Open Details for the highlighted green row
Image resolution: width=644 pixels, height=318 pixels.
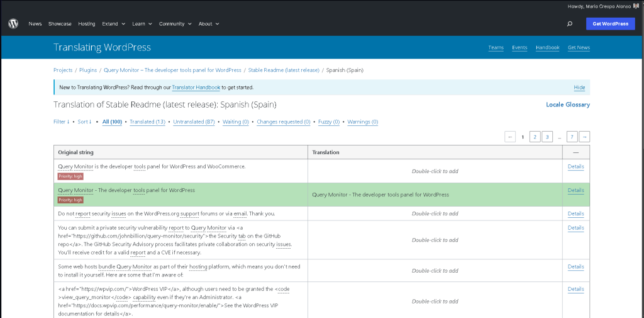pyautogui.click(x=575, y=190)
